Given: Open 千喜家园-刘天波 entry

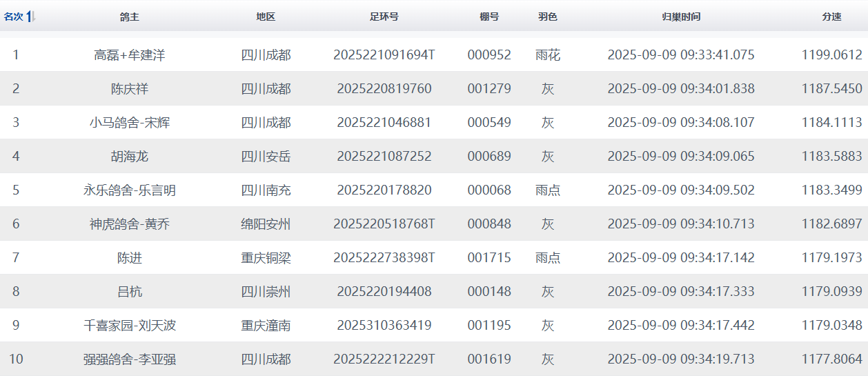Looking at the screenshot, I should (129, 326).
